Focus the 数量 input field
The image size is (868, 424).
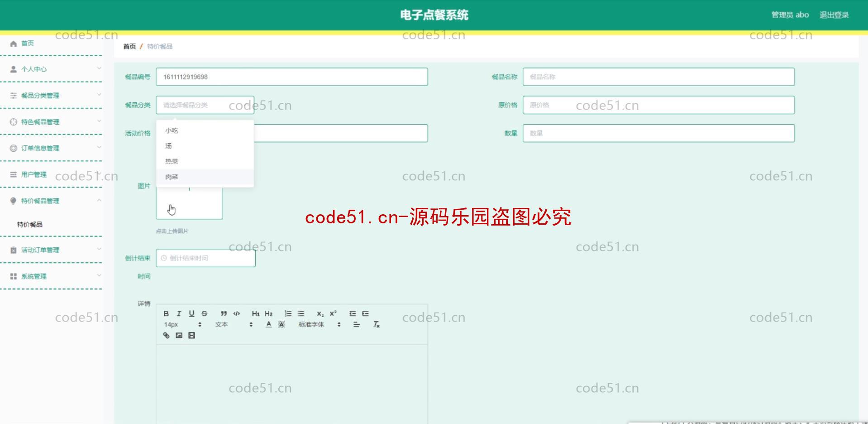coord(658,133)
